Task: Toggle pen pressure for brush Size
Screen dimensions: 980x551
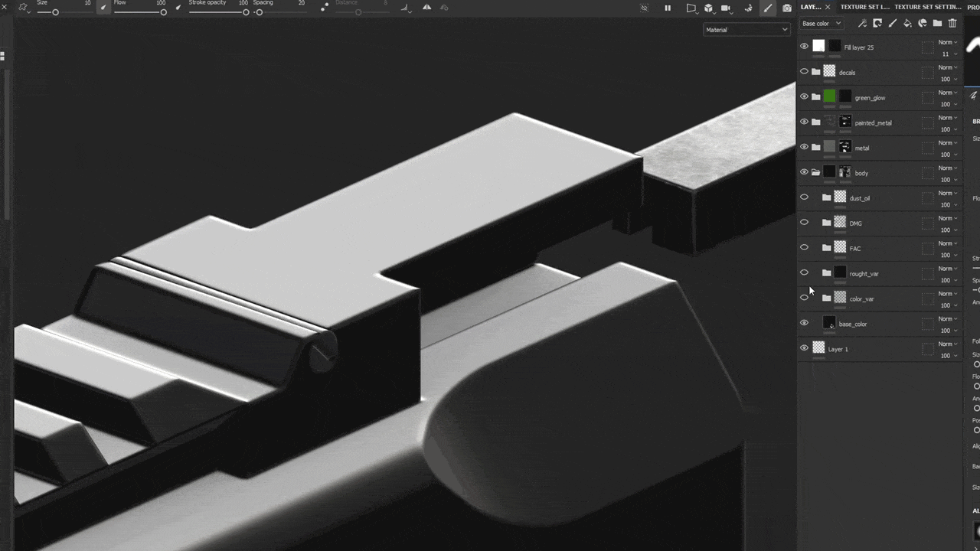Action: pyautogui.click(x=103, y=8)
